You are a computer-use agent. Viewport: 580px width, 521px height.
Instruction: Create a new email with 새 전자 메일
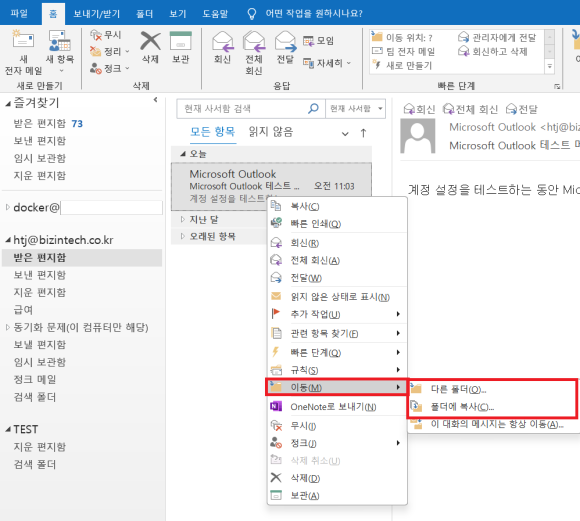[x=23, y=52]
